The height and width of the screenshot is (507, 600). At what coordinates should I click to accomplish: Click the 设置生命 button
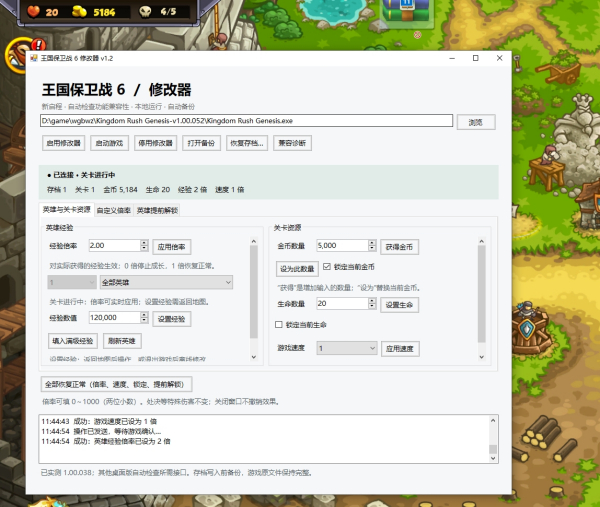click(x=399, y=305)
